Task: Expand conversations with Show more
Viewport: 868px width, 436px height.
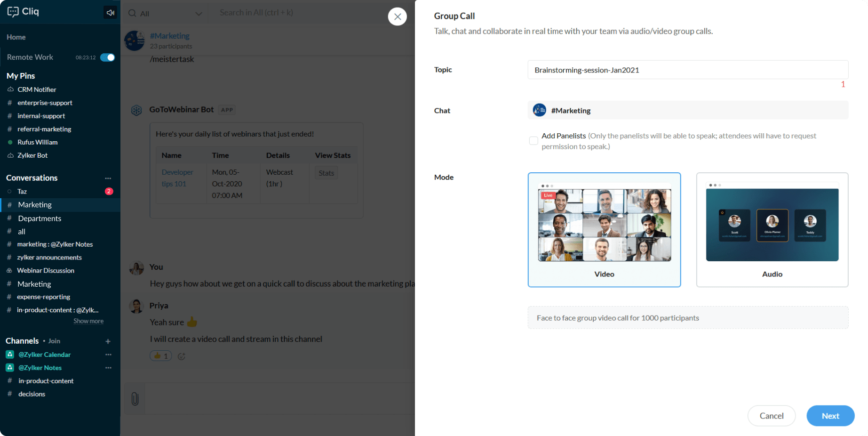Action: (x=88, y=321)
